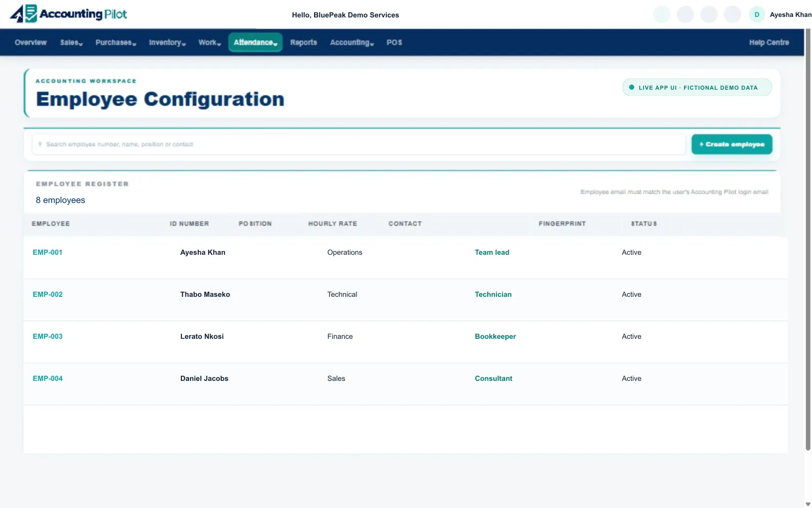Open the Help Centre link
The height and width of the screenshot is (508, 812).
point(768,43)
